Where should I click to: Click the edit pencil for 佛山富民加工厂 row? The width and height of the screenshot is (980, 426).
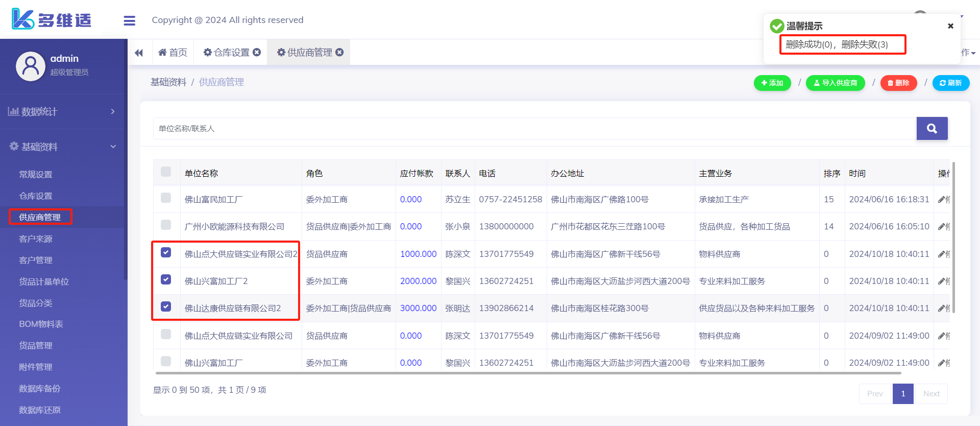[x=942, y=199]
